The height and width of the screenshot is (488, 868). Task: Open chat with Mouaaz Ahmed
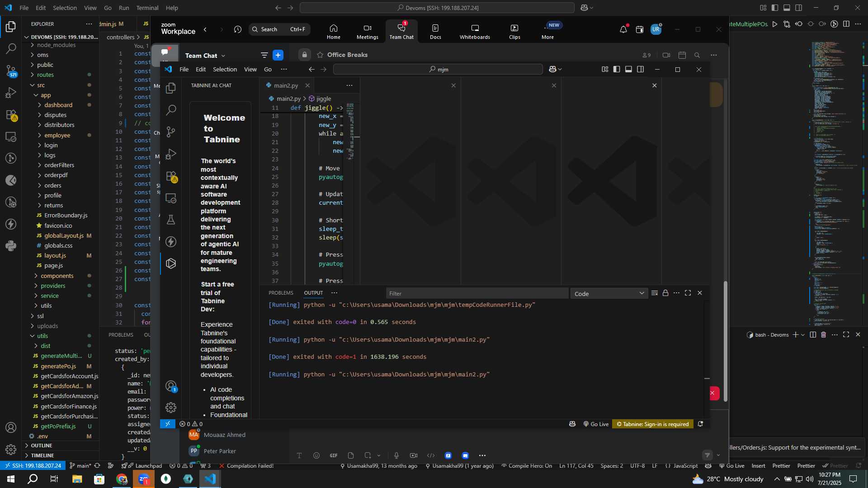coord(225,435)
